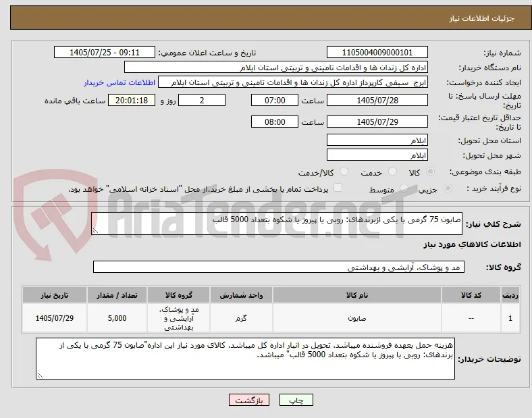Select the خدمت radio button
The height and width of the screenshot is (418, 532).
(x=392, y=172)
